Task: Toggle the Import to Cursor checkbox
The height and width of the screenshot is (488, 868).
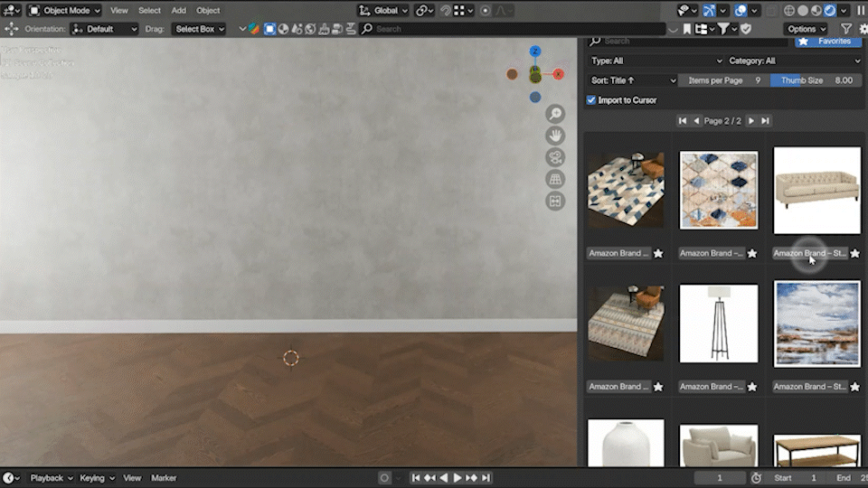Action: pos(591,100)
